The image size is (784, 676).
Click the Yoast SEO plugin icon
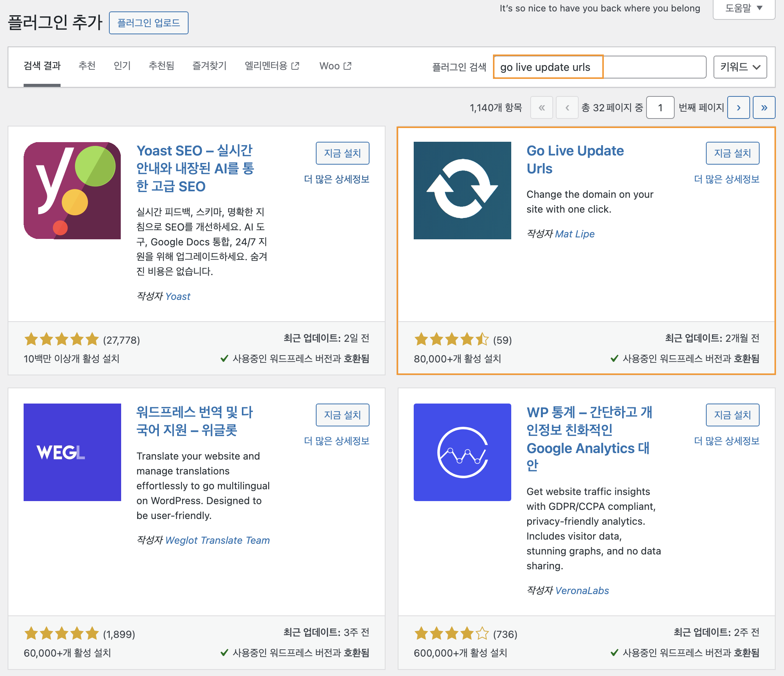pos(72,191)
